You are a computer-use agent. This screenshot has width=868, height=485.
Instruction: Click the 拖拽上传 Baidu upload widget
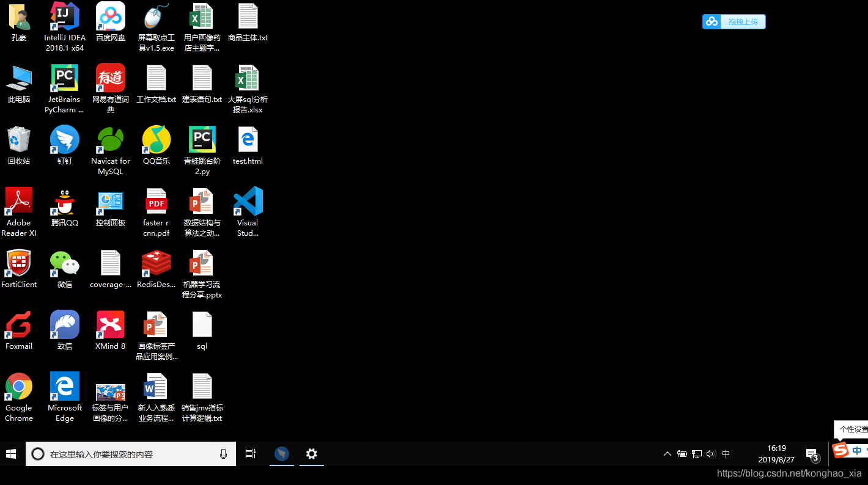pos(734,22)
